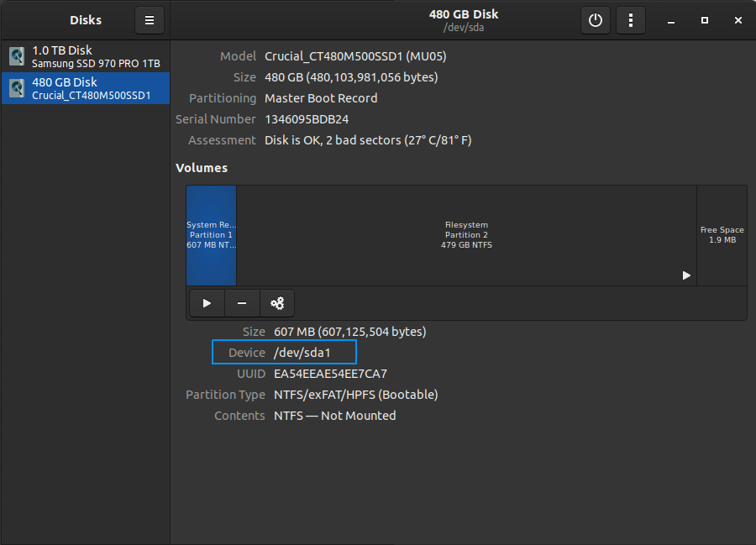Delete selected partition with minus button

pos(242,303)
